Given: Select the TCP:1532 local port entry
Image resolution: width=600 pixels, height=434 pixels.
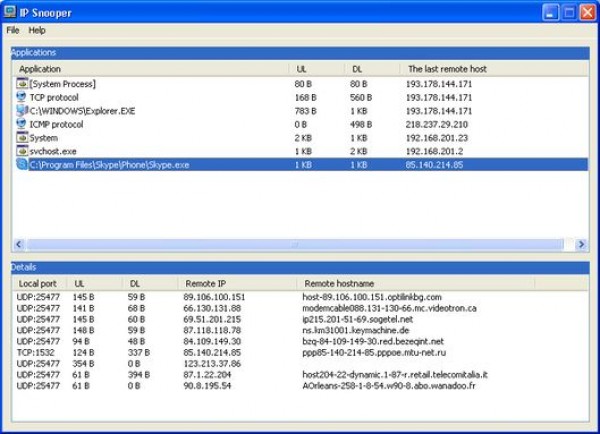Looking at the screenshot, I should coord(36,352).
